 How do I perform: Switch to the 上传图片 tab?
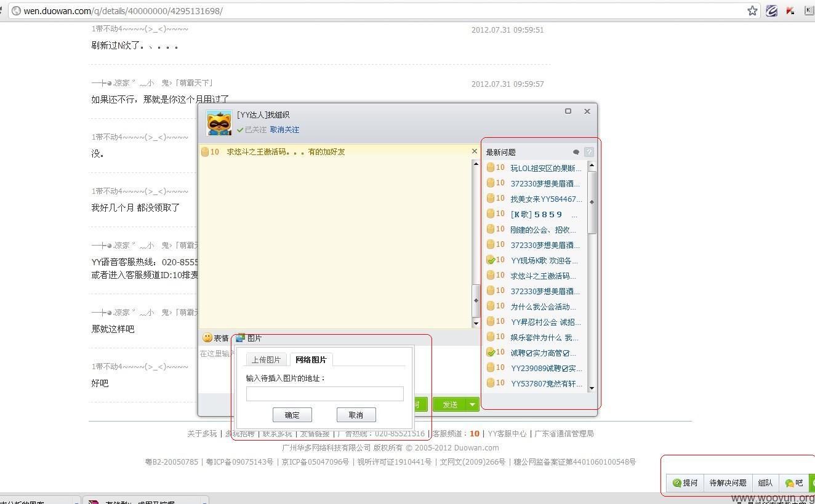point(266,360)
